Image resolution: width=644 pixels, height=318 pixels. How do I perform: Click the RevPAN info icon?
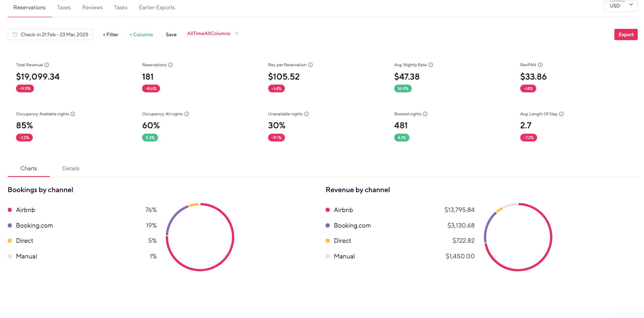point(540,65)
